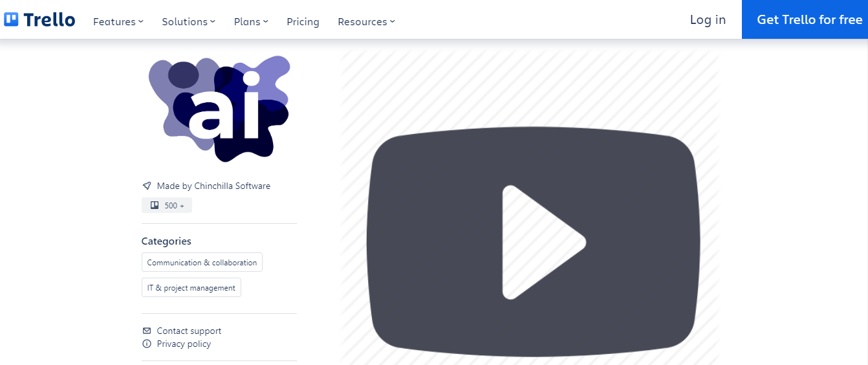Select IT & project management category tag
This screenshot has width=868, height=365.
[x=191, y=287]
